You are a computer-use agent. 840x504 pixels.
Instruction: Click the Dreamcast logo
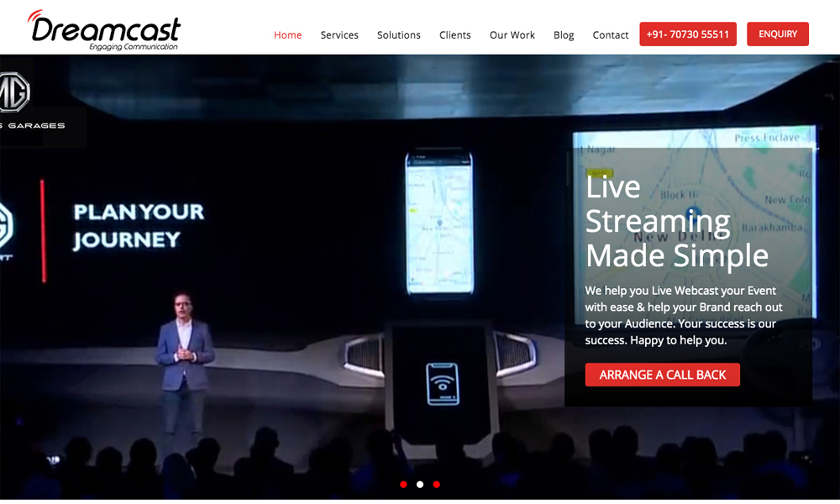click(x=104, y=30)
